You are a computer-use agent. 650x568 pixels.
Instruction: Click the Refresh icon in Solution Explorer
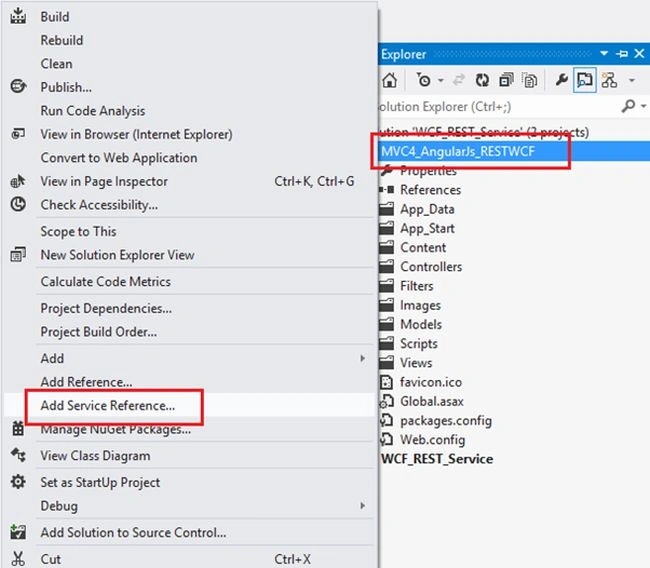(x=482, y=80)
